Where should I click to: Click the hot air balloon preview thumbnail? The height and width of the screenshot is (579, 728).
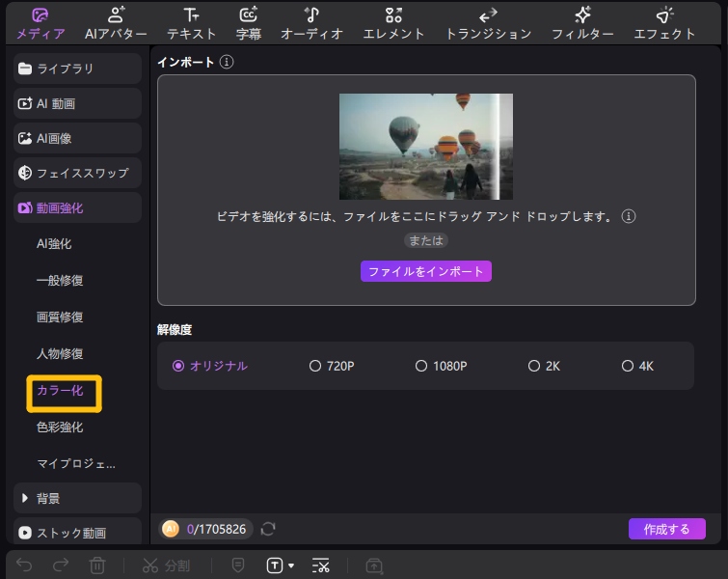pos(425,146)
